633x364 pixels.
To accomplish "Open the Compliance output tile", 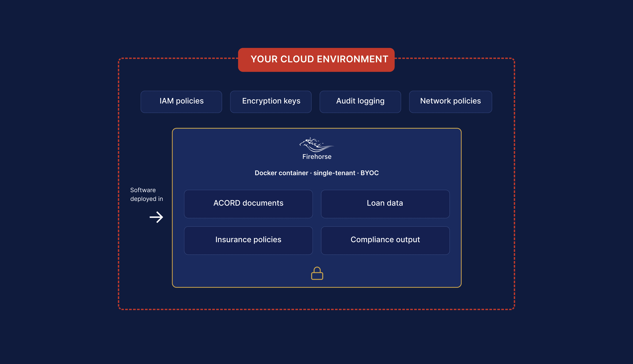I will [x=385, y=240].
